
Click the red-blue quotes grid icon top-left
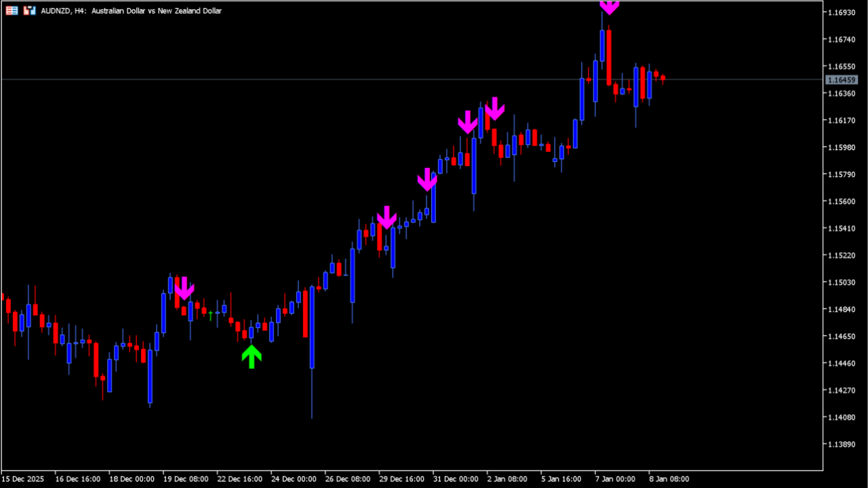(11, 10)
